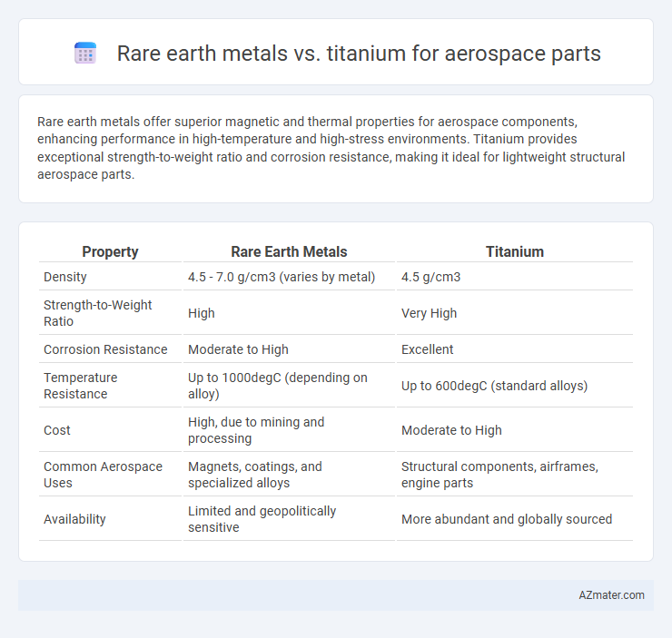The image size is (672, 638).
Task: Click the intro paragraph about rare earth metals
Action: 331,148
